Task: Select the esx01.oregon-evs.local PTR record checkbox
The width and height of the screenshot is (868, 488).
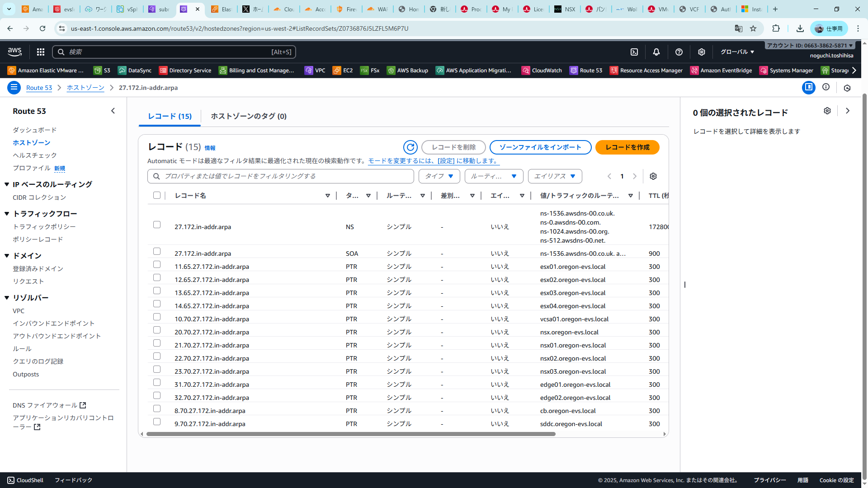Action: pos(157,265)
